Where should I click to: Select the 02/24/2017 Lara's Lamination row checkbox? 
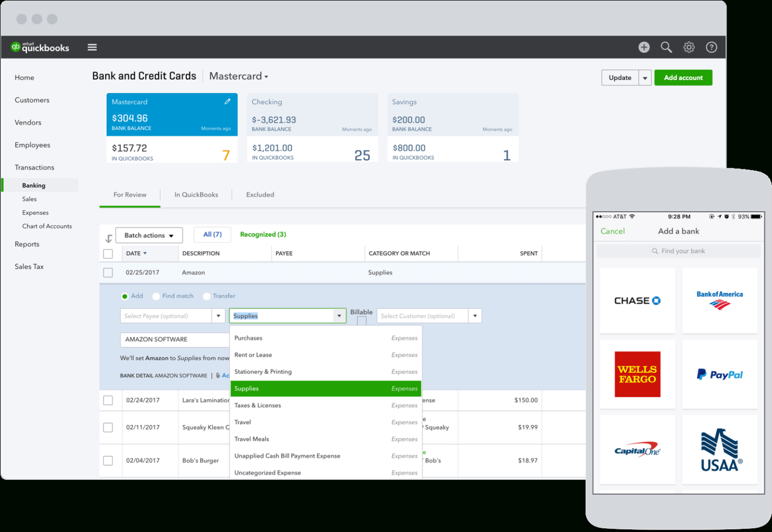[108, 400]
